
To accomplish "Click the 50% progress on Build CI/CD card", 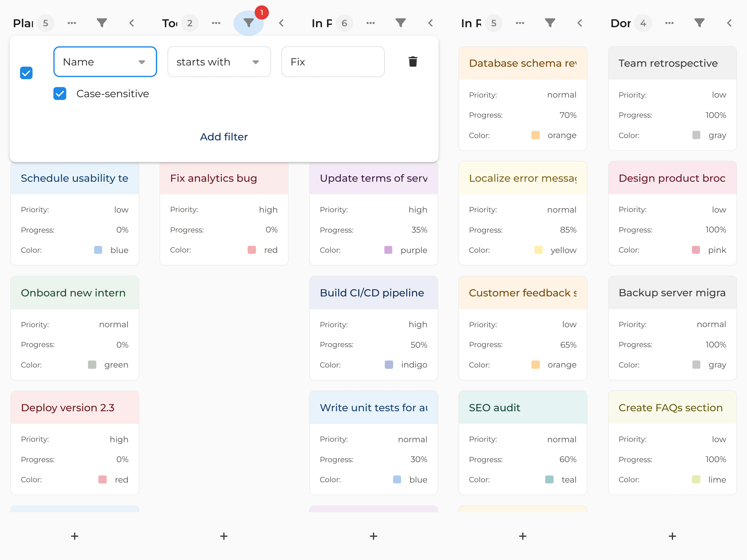I will [419, 345].
